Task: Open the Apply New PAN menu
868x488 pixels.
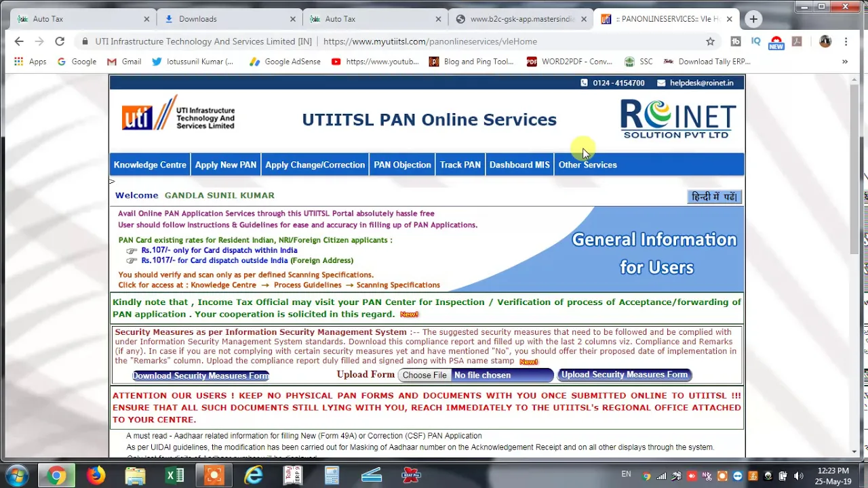Action: coord(226,165)
